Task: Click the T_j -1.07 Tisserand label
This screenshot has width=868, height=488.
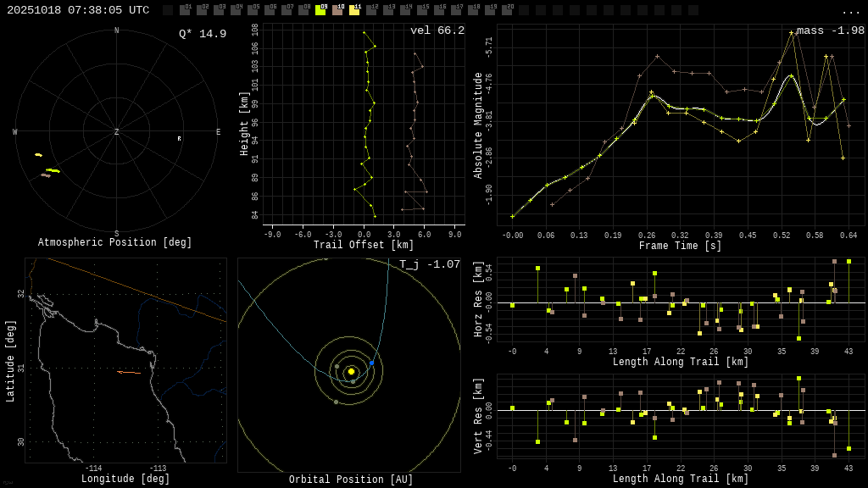Action: tap(430, 264)
